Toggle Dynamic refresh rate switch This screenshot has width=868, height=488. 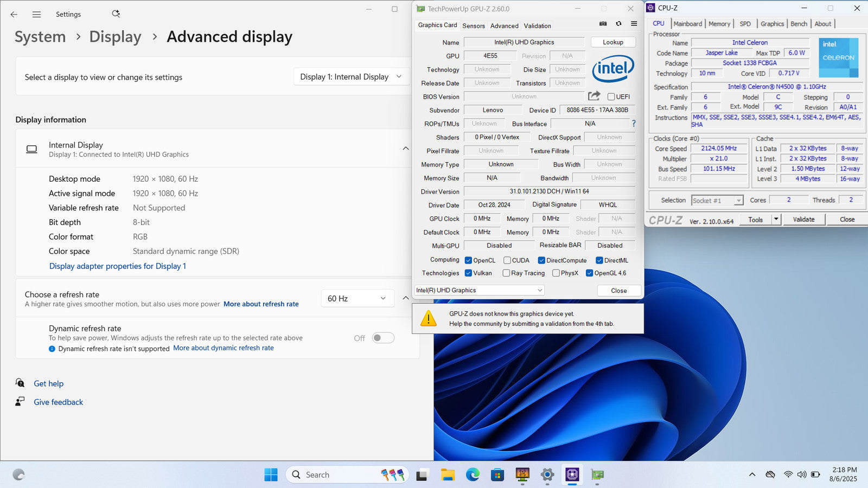[383, 338]
